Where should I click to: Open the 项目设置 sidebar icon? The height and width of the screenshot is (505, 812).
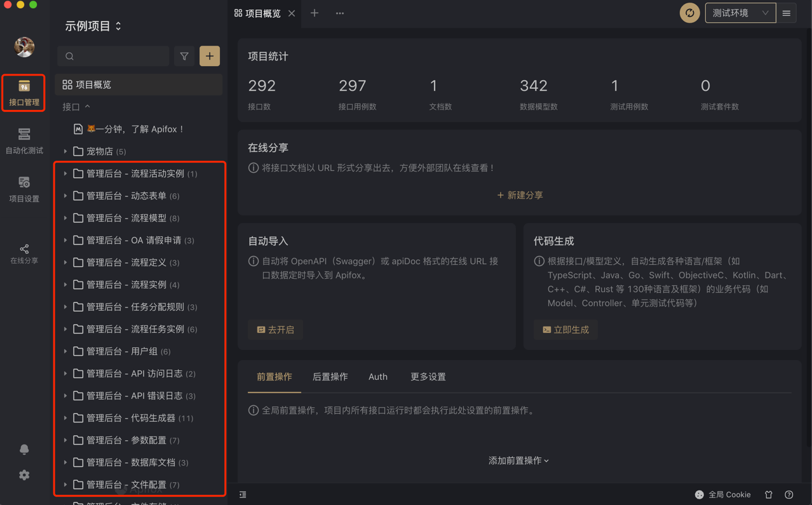(x=24, y=189)
